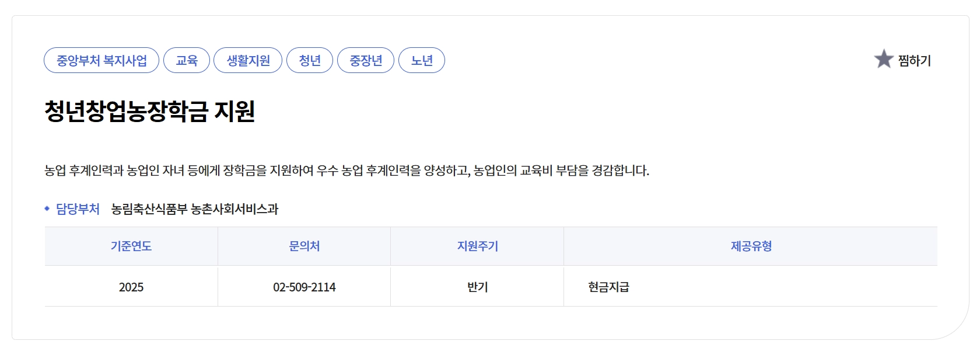
Task: Select the 중앙부처 복지사업 tag
Action: click(102, 60)
